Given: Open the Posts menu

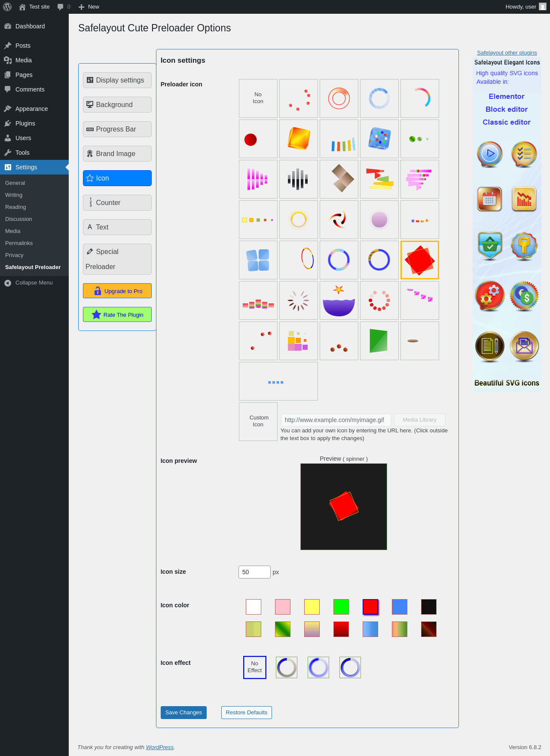Looking at the screenshot, I should (34, 46).
